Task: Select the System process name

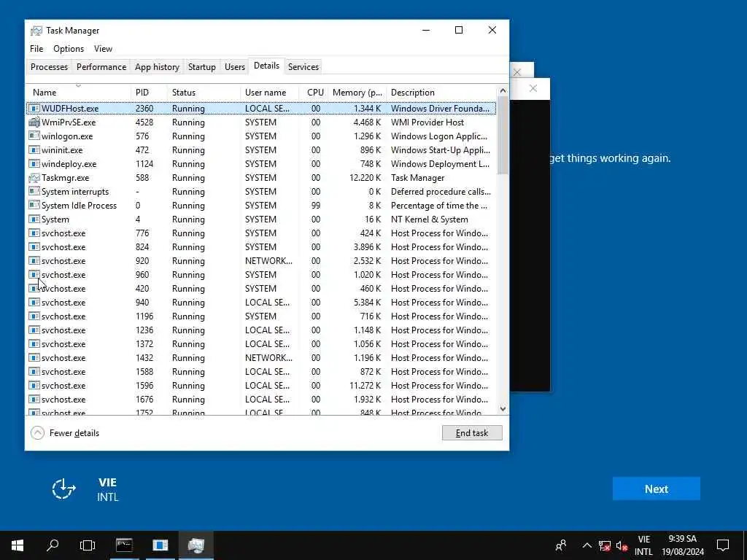Action: pyautogui.click(x=55, y=219)
